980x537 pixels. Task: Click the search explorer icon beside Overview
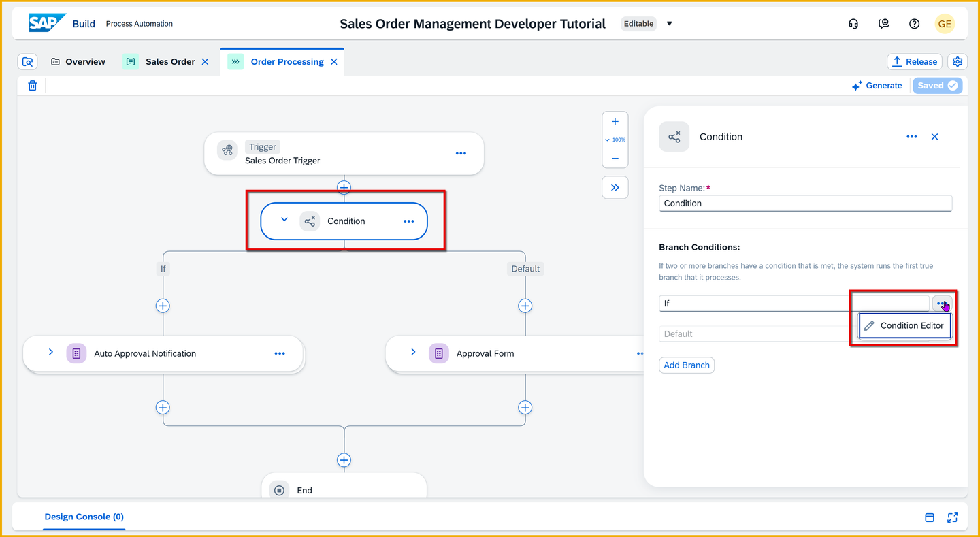[27, 62]
